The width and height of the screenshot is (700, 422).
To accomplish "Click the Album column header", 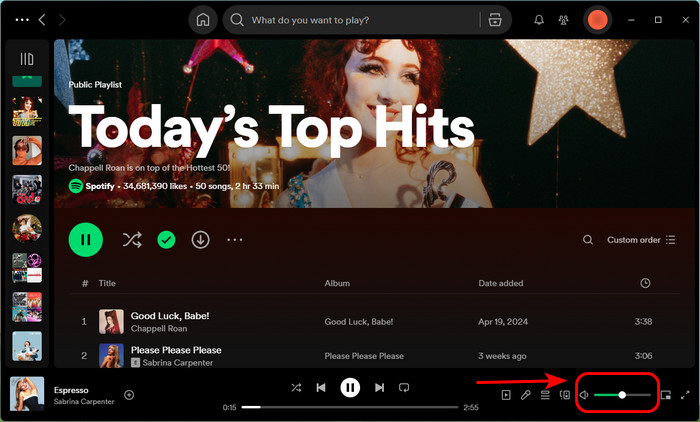I will tap(337, 283).
